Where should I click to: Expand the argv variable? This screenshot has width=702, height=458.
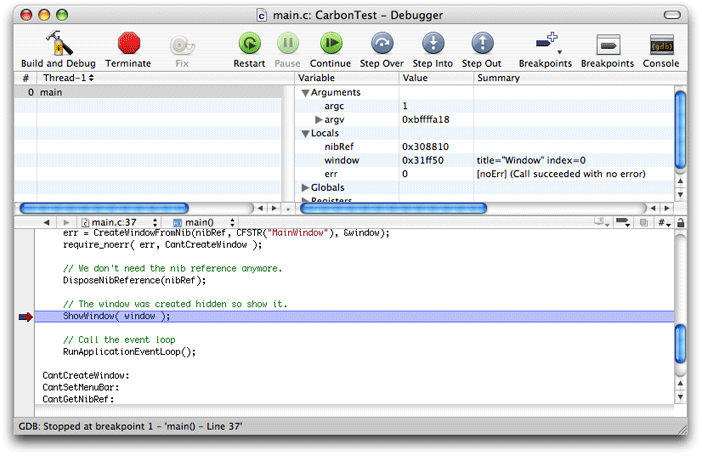click(319, 120)
